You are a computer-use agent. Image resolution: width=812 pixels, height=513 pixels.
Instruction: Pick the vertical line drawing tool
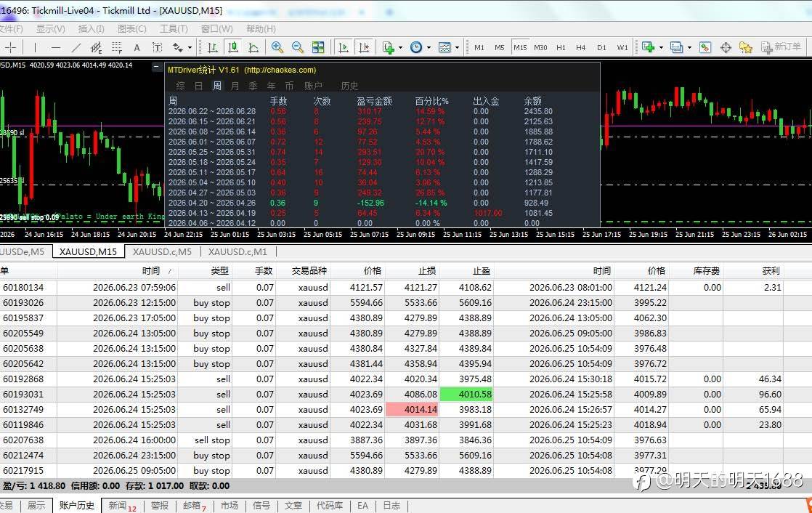tap(35, 48)
